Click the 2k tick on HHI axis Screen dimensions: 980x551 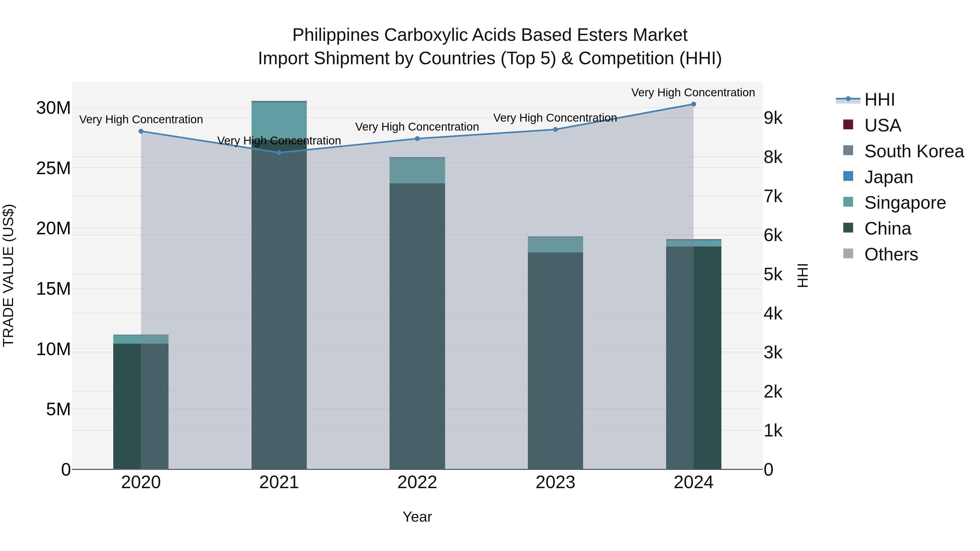(773, 392)
